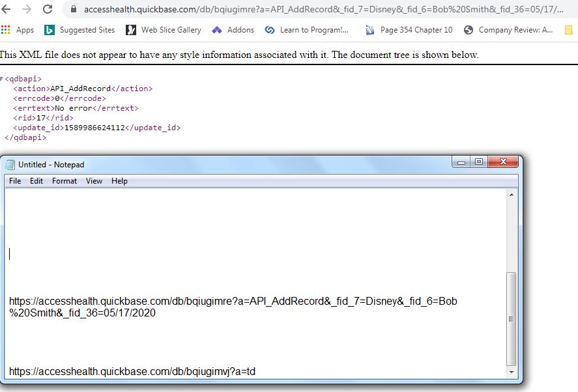Open the View menu in Notepad
578x392 pixels.
pos(94,181)
